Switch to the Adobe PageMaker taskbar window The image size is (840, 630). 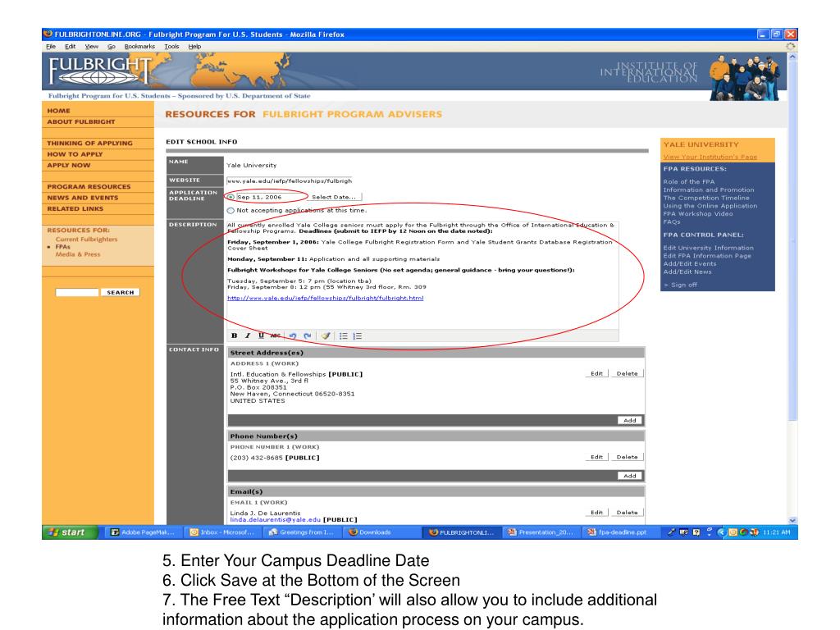tap(143, 532)
